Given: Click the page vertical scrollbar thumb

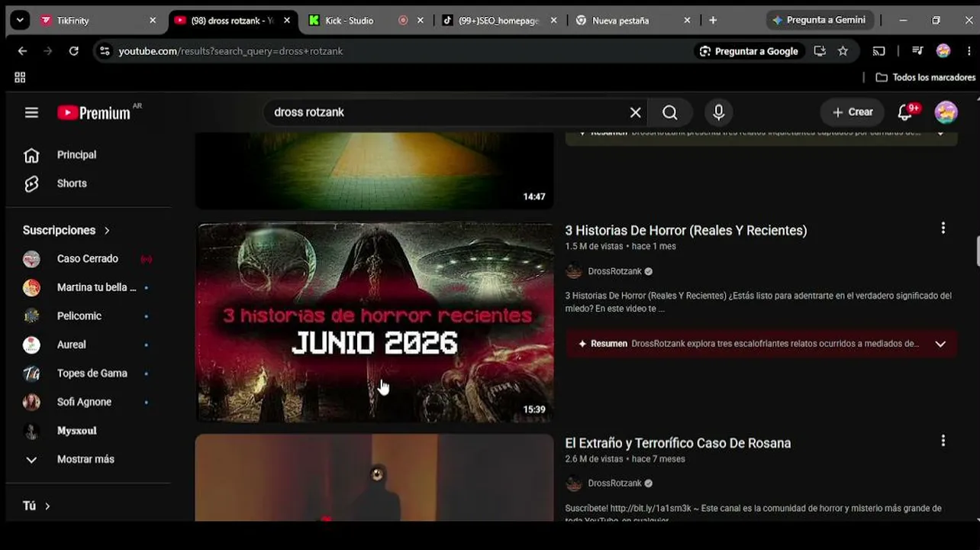Looking at the screenshot, I should (x=977, y=251).
